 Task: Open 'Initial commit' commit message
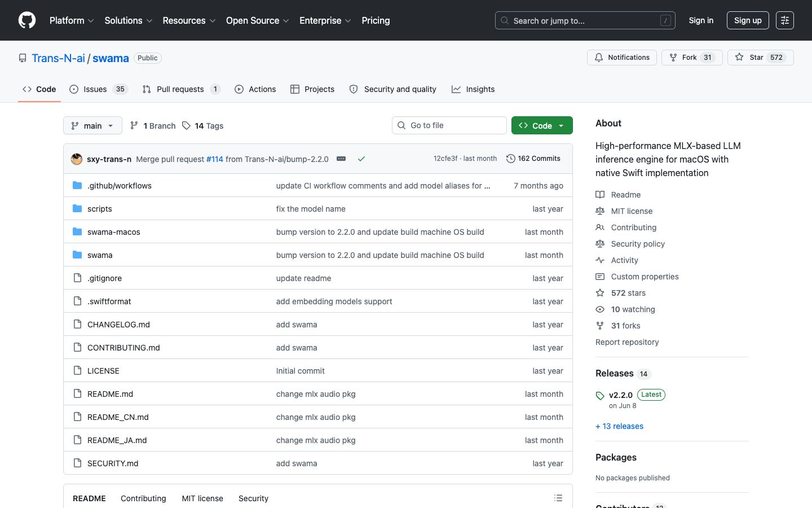coord(300,371)
